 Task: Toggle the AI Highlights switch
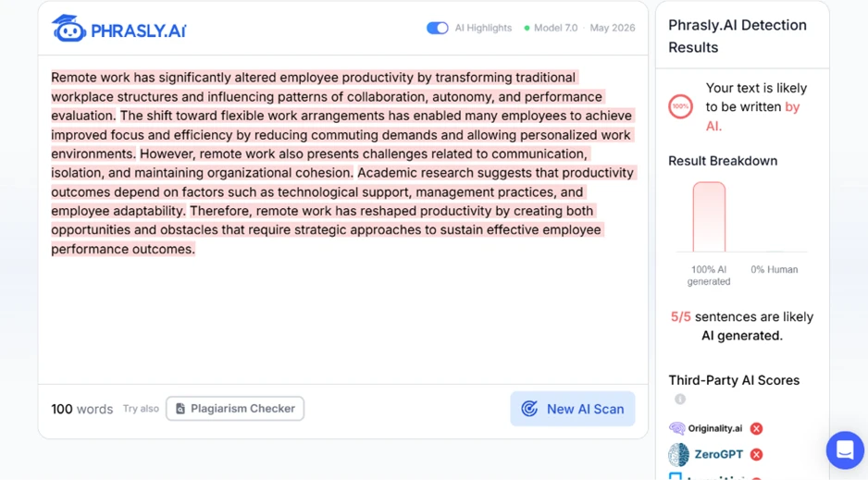438,28
